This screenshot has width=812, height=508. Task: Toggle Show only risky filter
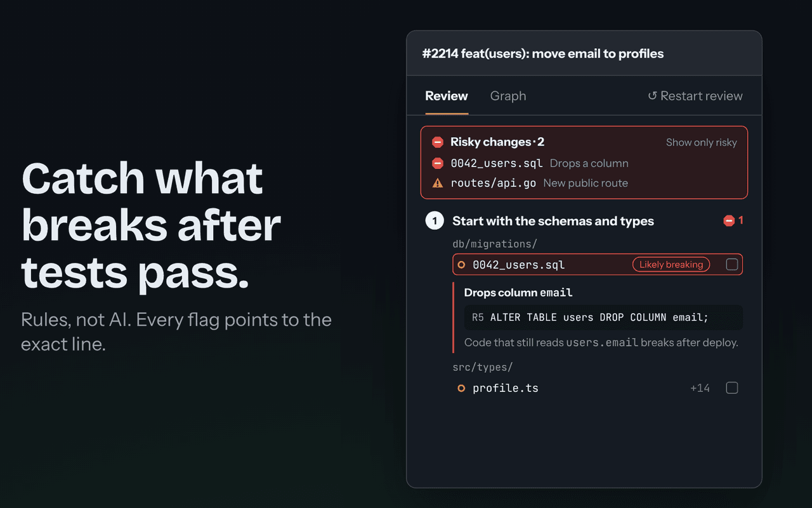point(701,142)
